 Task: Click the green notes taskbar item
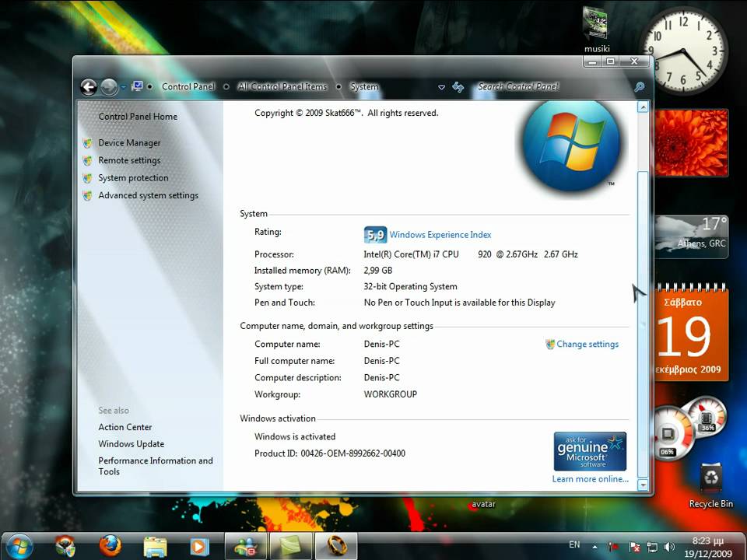coord(290,547)
